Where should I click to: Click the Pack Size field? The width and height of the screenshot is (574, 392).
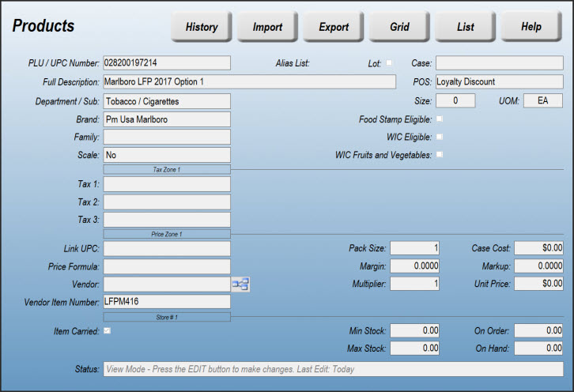[415, 248]
